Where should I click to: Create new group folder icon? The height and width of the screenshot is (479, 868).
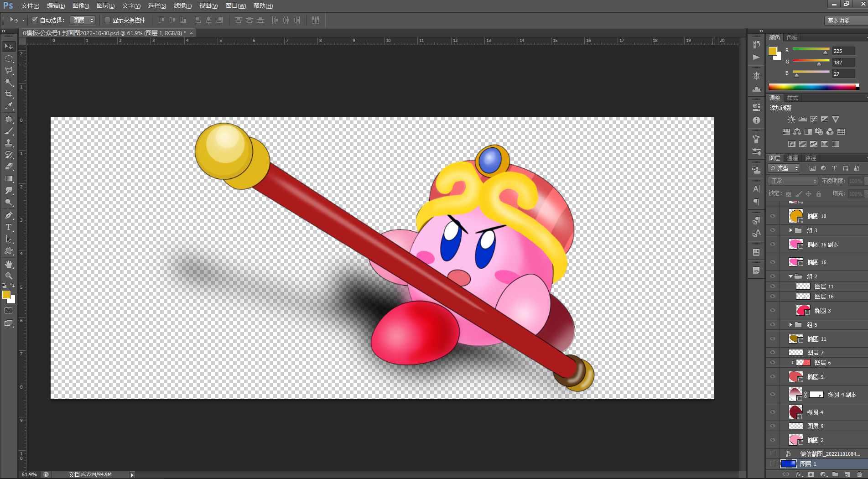click(835, 475)
